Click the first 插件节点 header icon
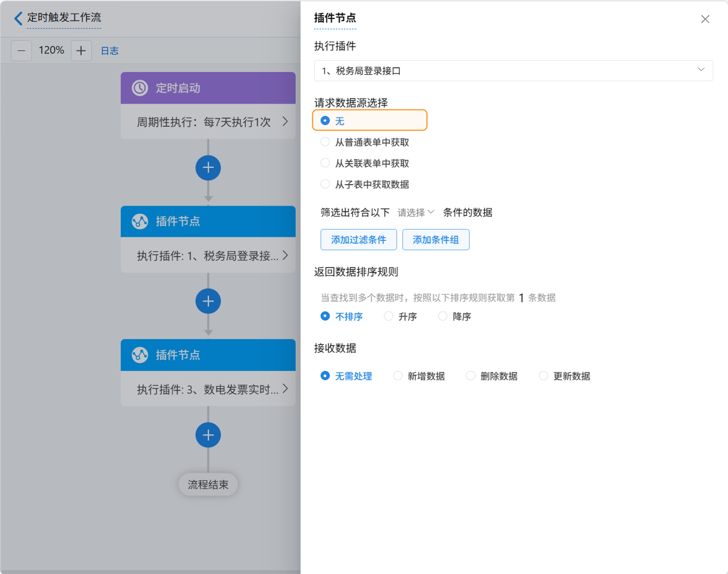This screenshot has height=574, width=728. pos(140,221)
